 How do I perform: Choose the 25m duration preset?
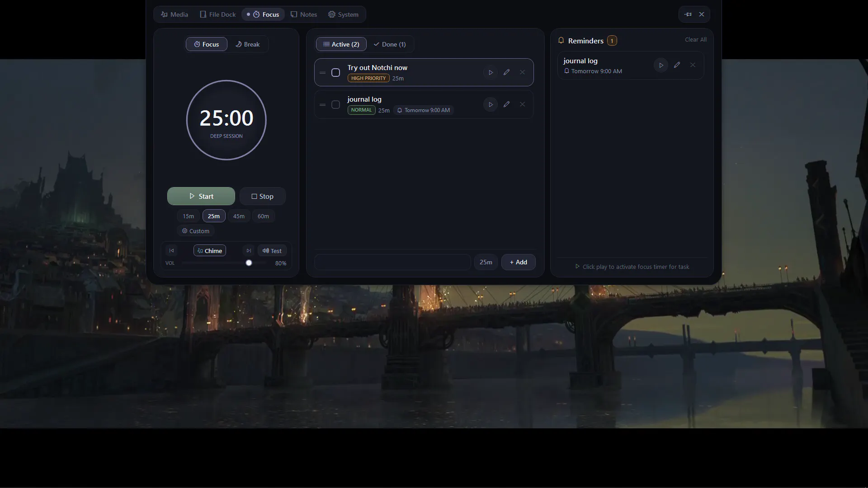[214, 216]
